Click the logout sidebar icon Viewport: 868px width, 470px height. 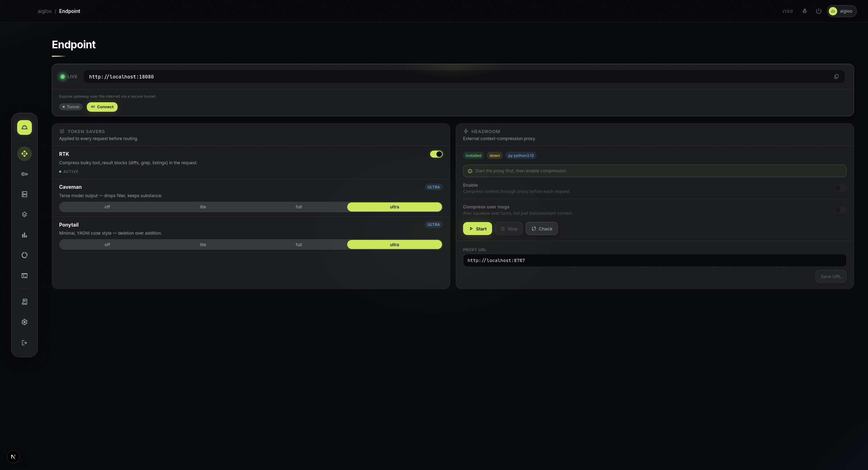coord(24,343)
